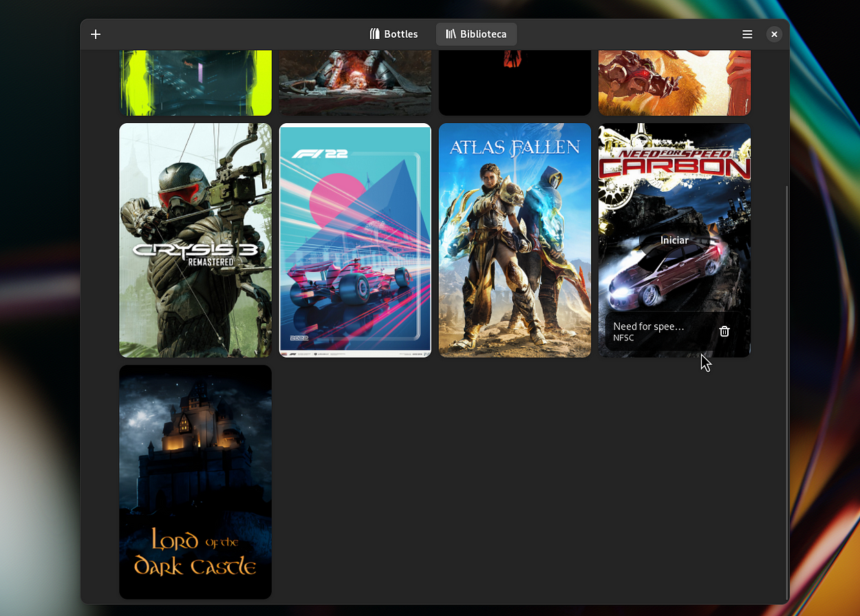Open the hamburger main menu
This screenshot has width=860, height=616.
point(747,34)
